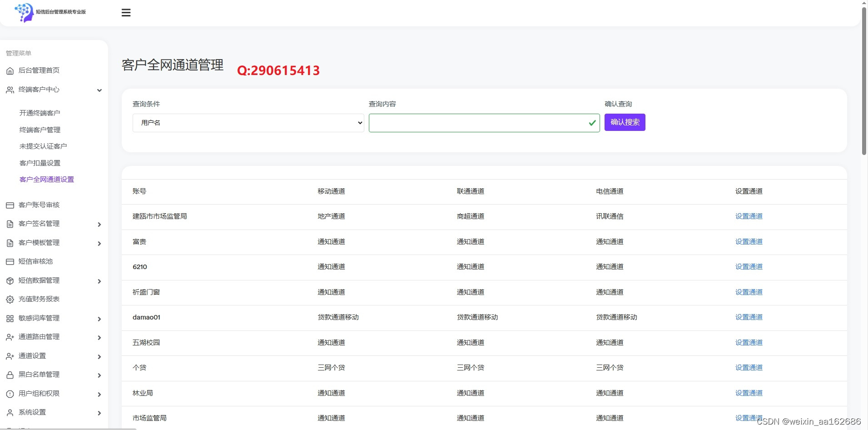Image resolution: width=868 pixels, height=430 pixels.
Task: Open 开通终端客户 submenu item
Action: point(40,113)
